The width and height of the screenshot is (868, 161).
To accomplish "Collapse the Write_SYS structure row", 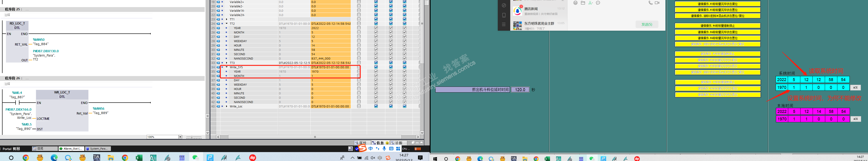I will pos(227,67).
